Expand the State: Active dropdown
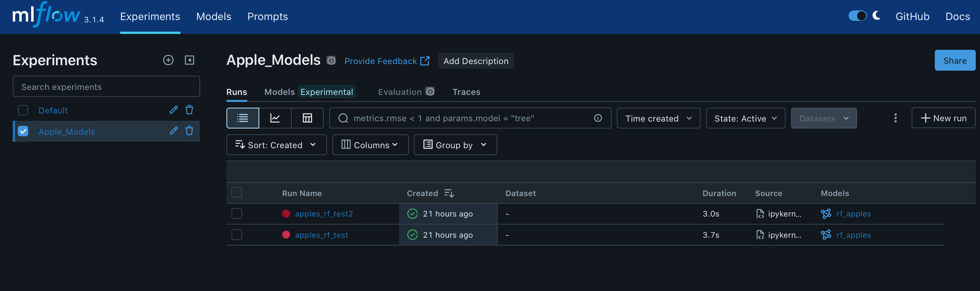The image size is (980, 291). point(745,118)
